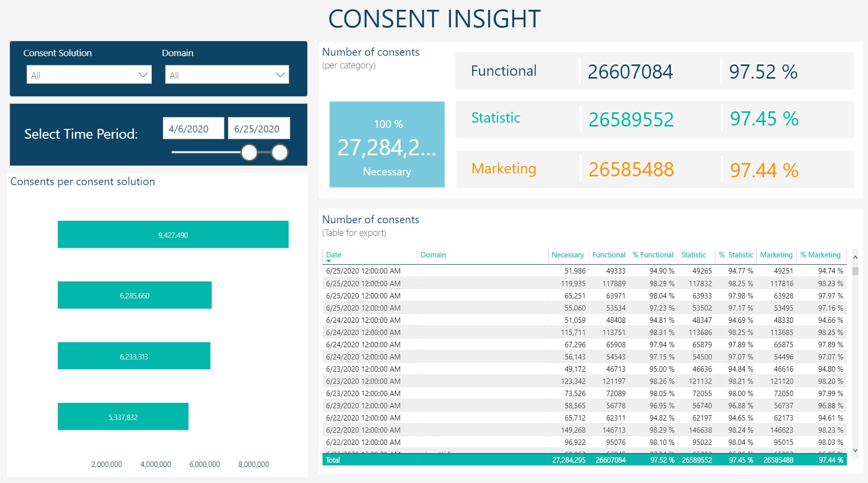Select the 6,233,313 consent solution bar
This screenshot has width=868, height=483.
pyautogui.click(x=134, y=356)
